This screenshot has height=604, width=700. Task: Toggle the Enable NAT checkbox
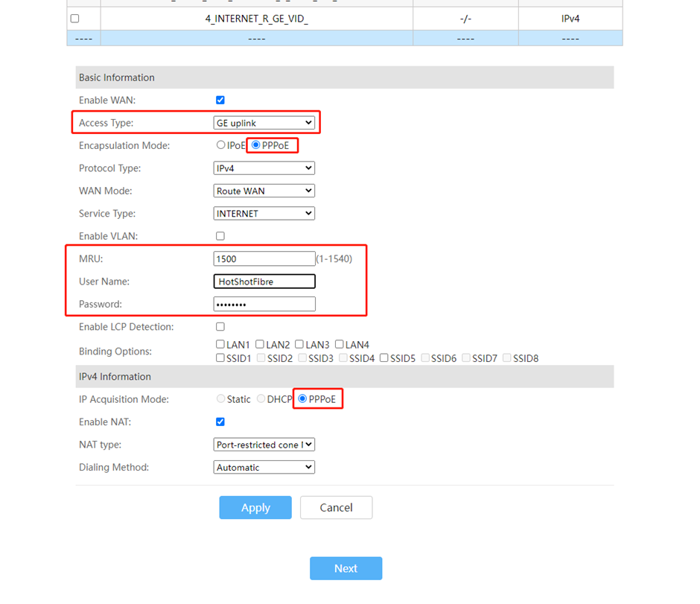[x=220, y=422]
